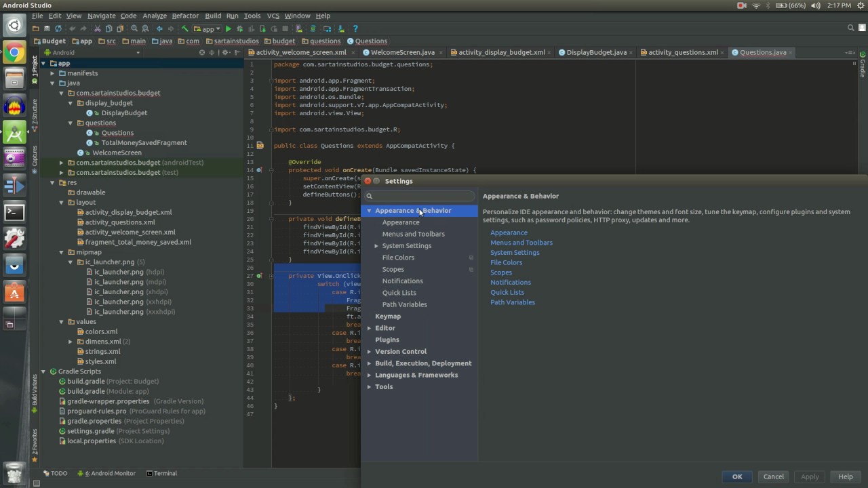Screen dimensions: 868x488
Task: Open the Trash in the dock
Action: click(14, 472)
